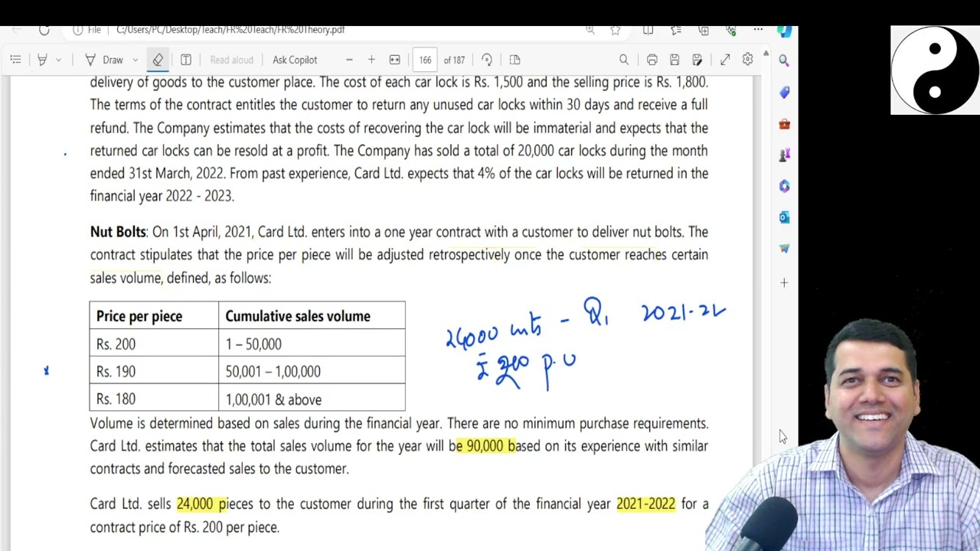Print the PDF document
This screenshot has width=980, height=551.
[x=652, y=60]
